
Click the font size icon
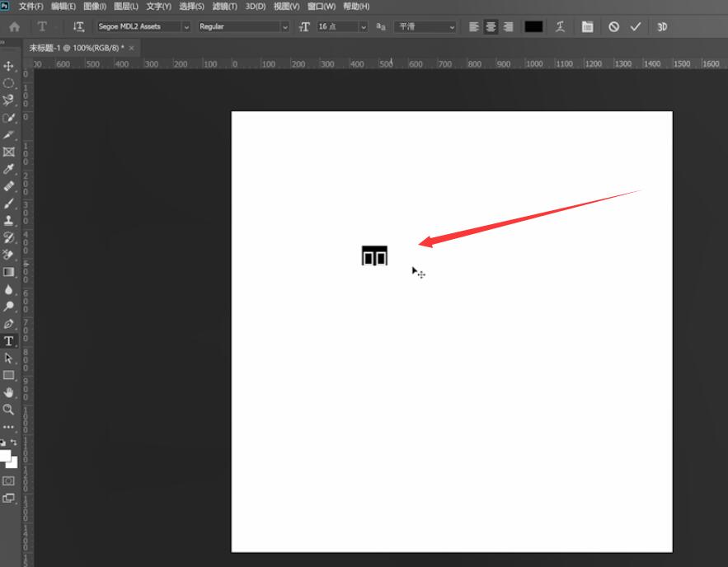[304, 27]
